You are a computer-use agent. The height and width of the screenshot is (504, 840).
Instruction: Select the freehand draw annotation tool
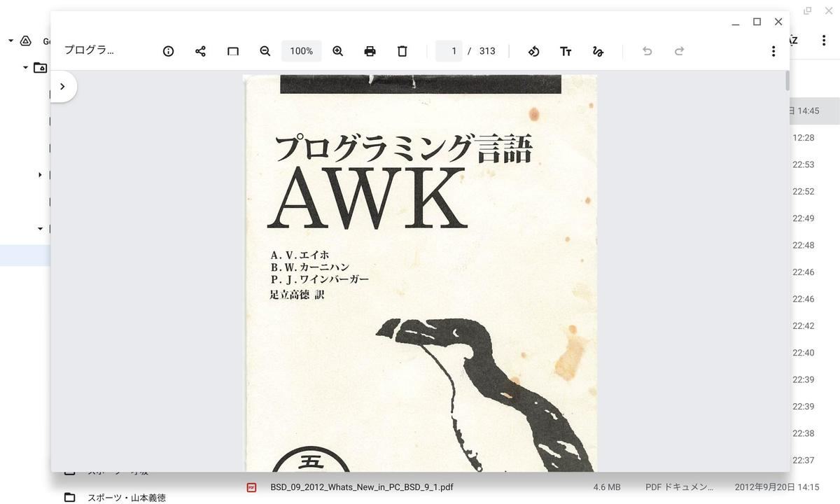pos(598,51)
